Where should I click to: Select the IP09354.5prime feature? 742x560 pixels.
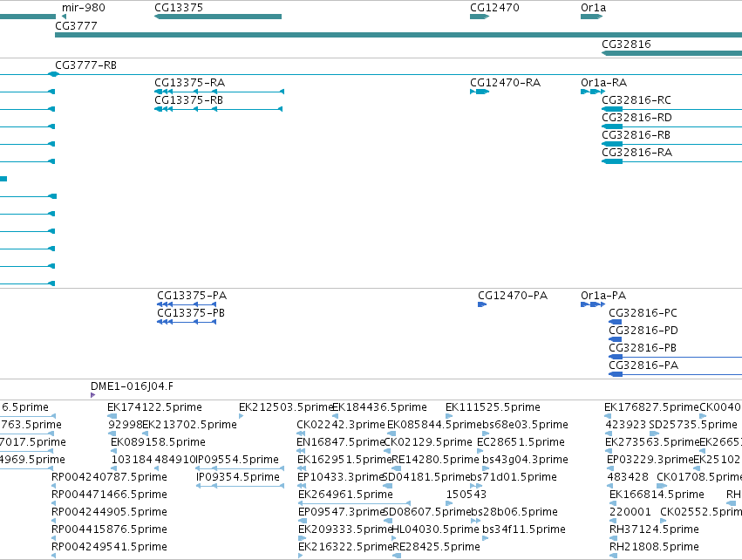pos(241,486)
